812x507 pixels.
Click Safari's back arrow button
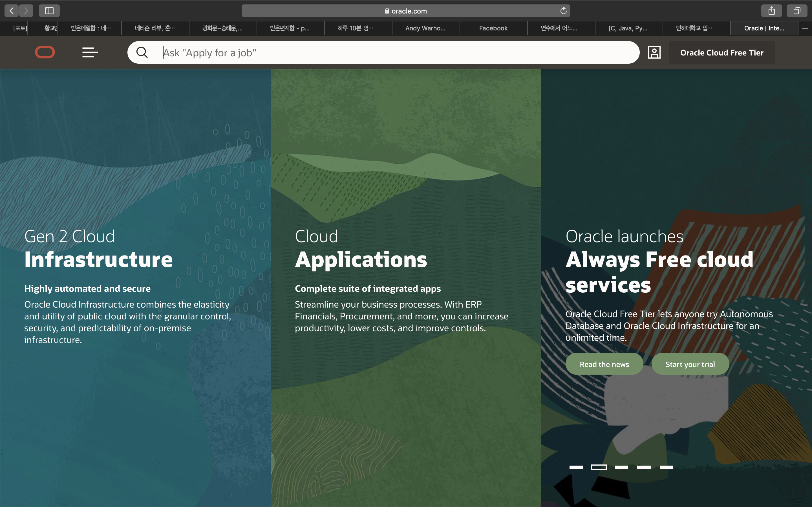tap(11, 11)
